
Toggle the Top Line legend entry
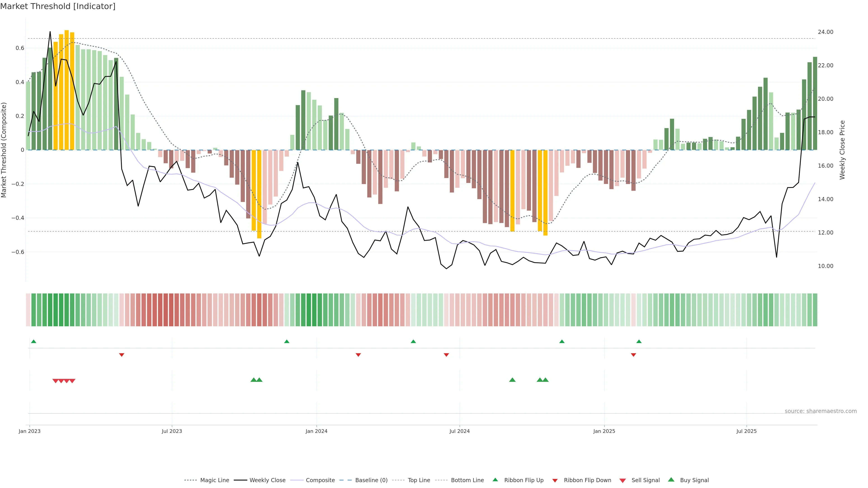tap(419, 480)
